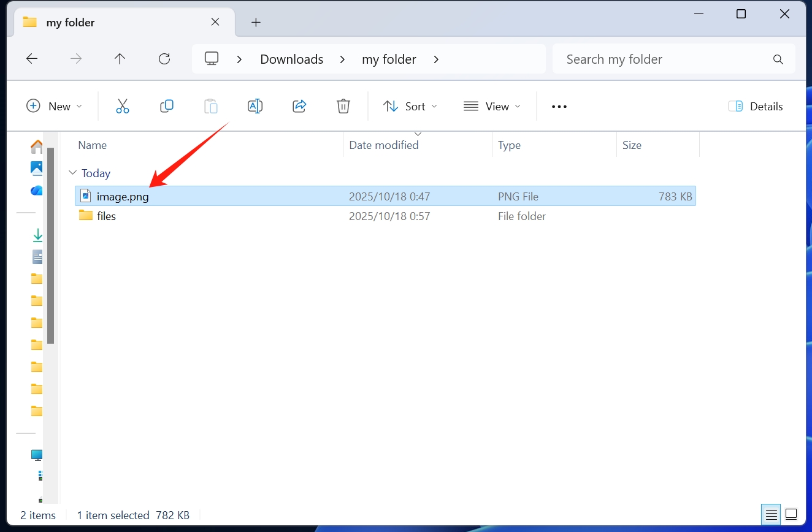Toggle the Details pane button
The height and width of the screenshot is (532, 812).
click(x=756, y=106)
